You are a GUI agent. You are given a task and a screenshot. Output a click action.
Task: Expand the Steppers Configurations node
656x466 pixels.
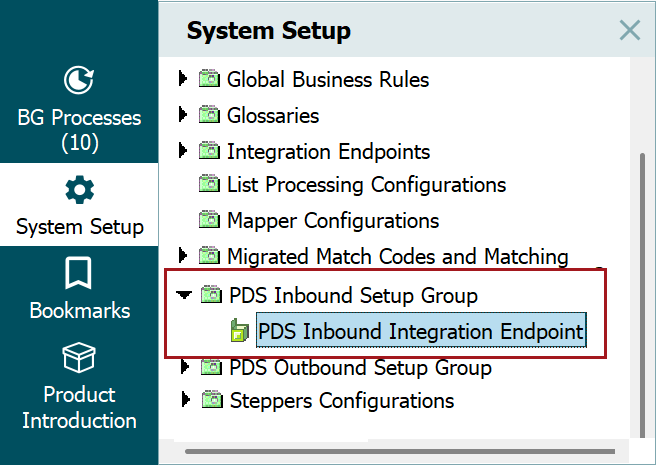(185, 399)
